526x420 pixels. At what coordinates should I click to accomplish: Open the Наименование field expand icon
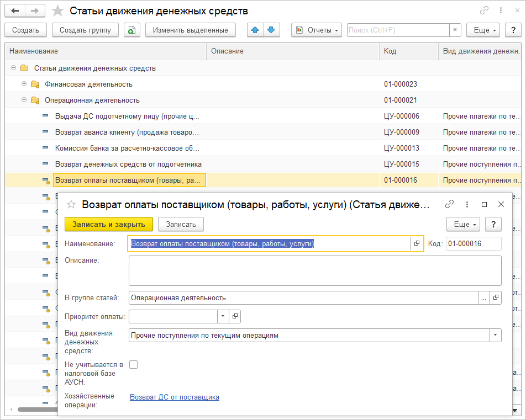click(x=417, y=244)
